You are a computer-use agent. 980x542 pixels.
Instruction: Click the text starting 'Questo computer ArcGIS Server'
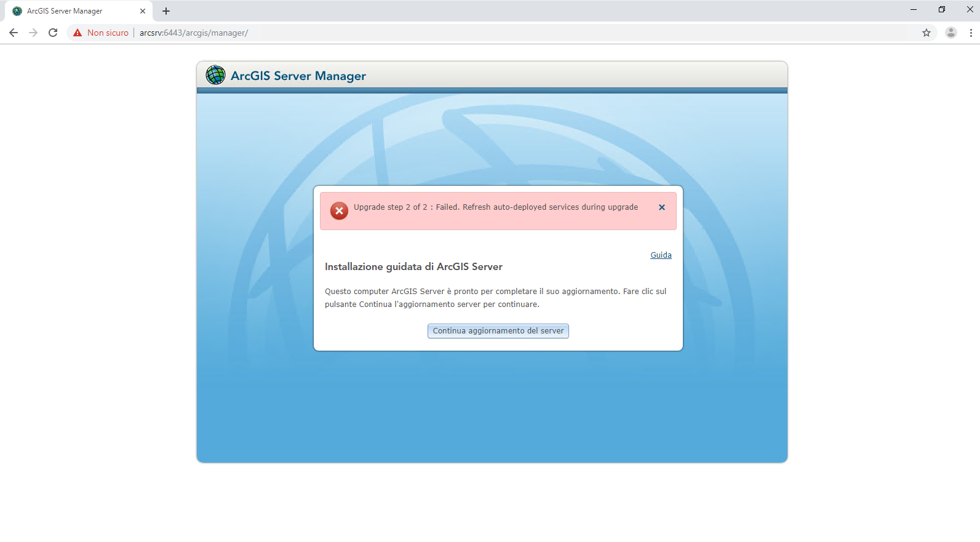[x=496, y=298]
